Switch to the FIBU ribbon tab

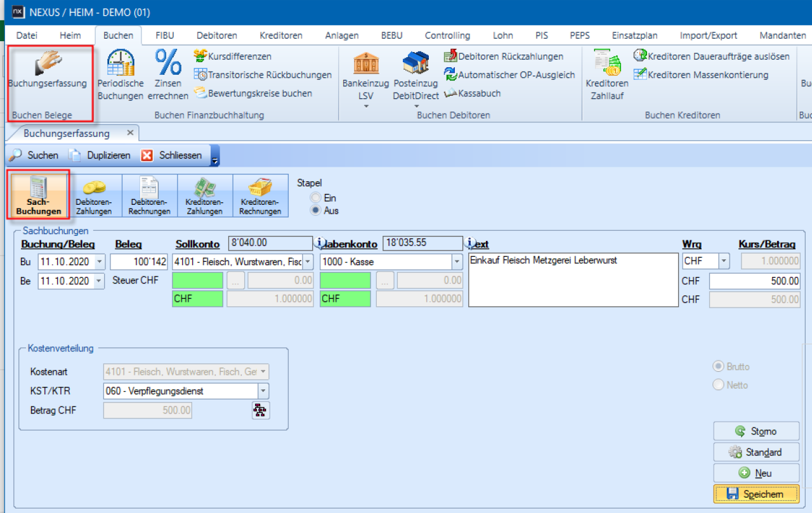pos(164,36)
